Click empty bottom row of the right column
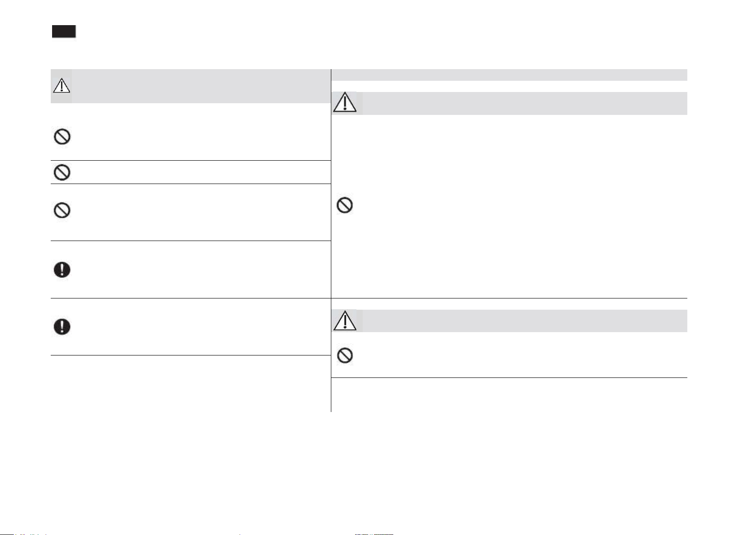 (509, 394)
